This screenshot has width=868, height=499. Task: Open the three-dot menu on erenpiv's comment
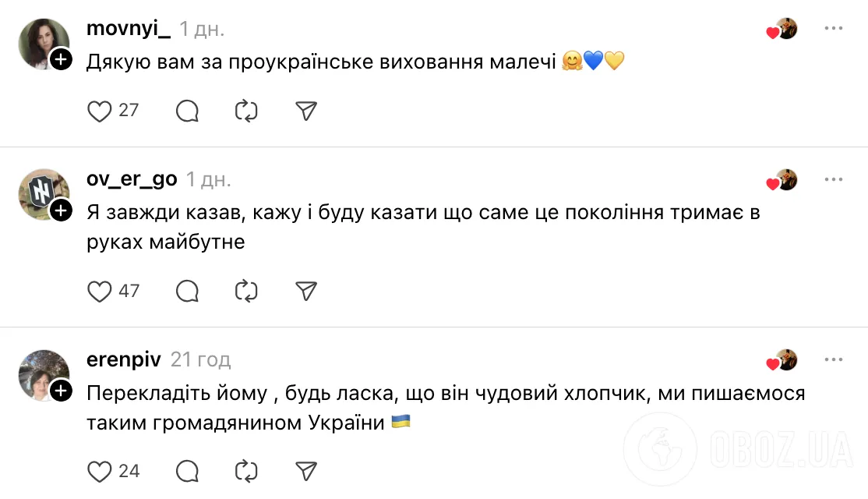[x=834, y=359]
